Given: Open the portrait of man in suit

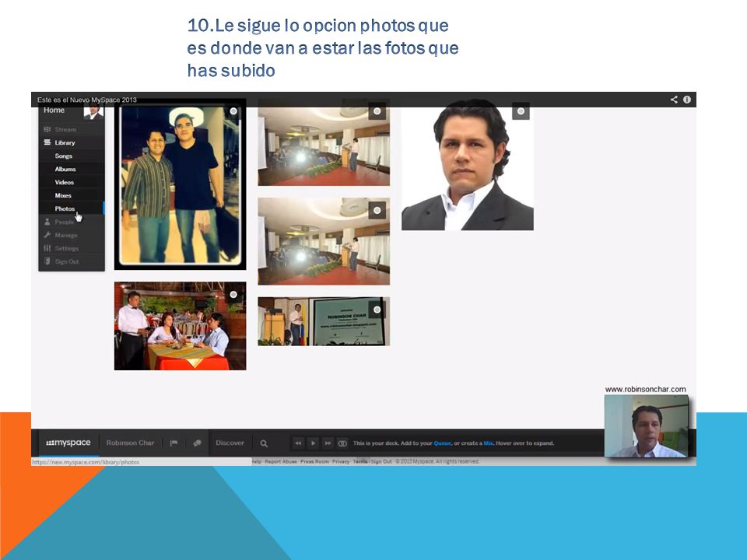Looking at the screenshot, I should pos(468,165).
